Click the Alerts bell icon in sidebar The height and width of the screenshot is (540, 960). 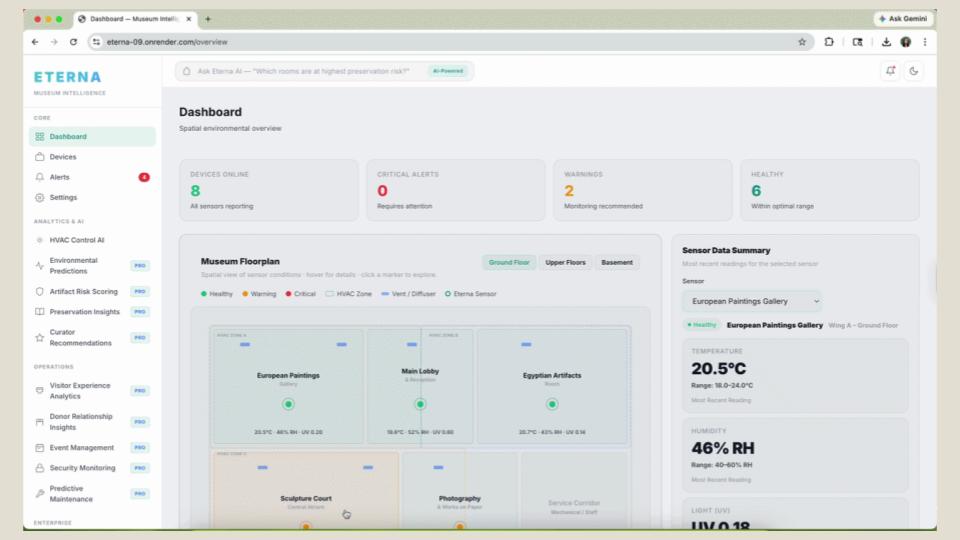click(40, 177)
